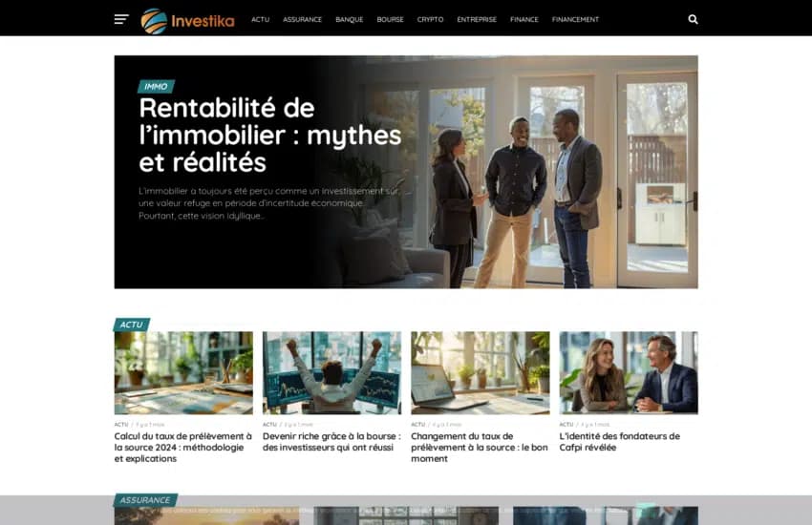Open the laptop on desk article thumbnail
Screen dimensions: 812x525
point(481,373)
